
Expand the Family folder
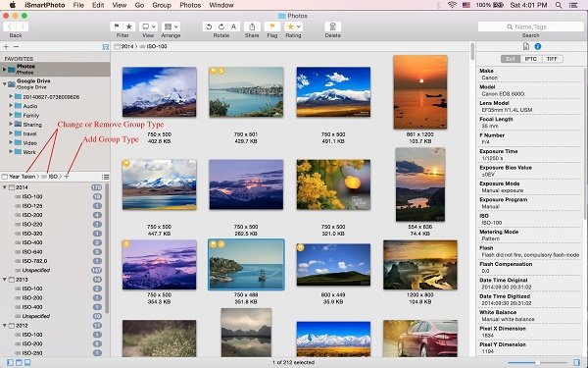[x=11, y=115]
